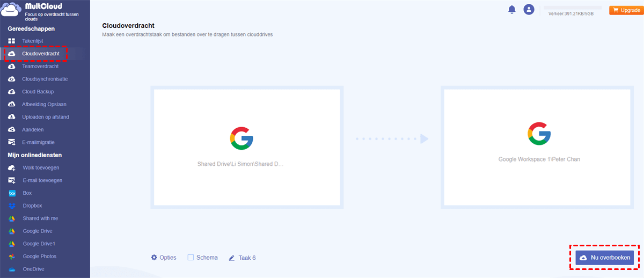This screenshot has height=278, width=644.
Task: Select destination box Google Workspace 1\Peter Chan
Action: coord(537,148)
